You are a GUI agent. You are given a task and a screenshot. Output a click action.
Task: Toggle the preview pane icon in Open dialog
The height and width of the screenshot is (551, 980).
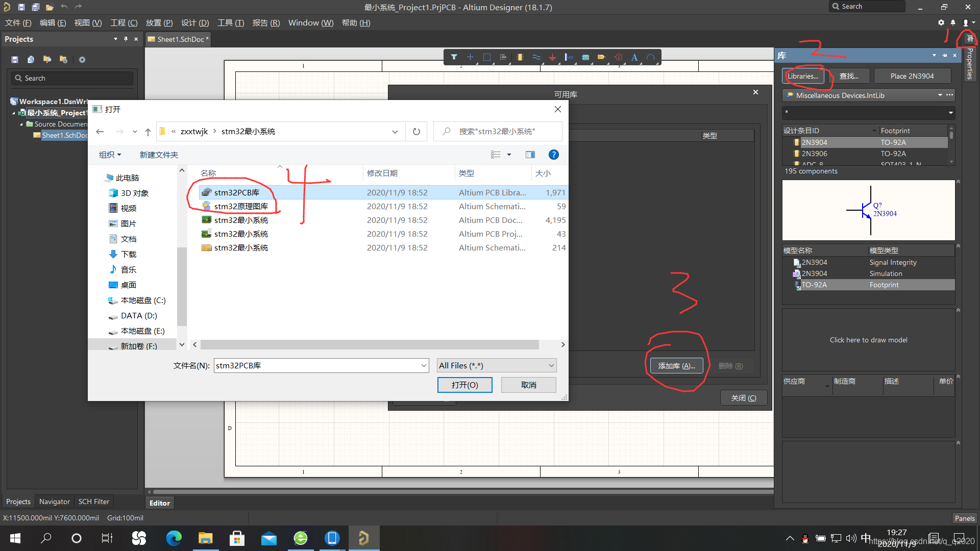[530, 155]
